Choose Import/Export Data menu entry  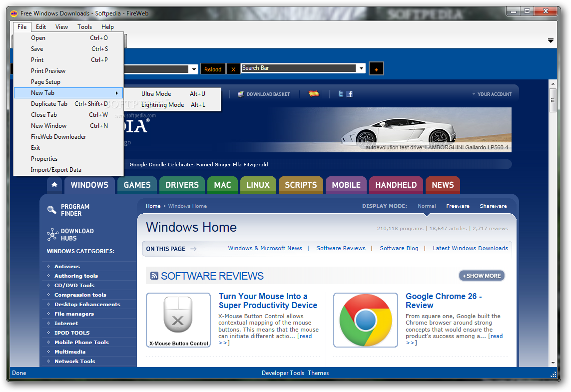point(68,170)
